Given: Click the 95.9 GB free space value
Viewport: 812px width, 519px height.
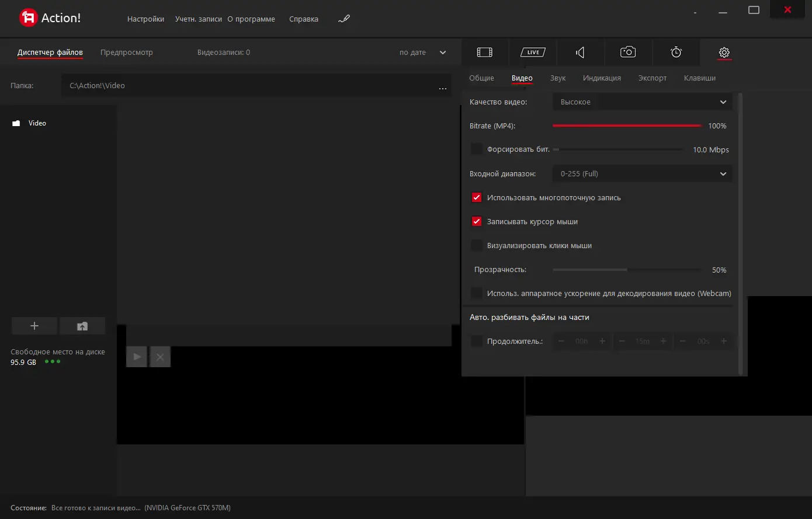Looking at the screenshot, I should (x=23, y=363).
